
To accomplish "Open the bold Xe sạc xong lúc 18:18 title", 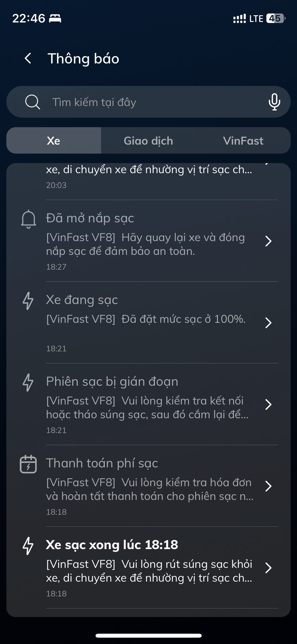I will click(x=112, y=545).
